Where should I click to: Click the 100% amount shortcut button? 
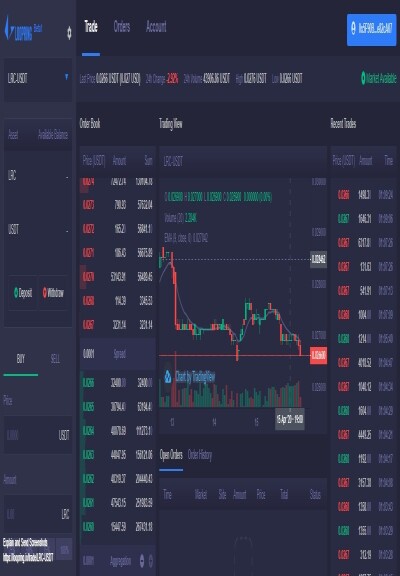[64, 550]
